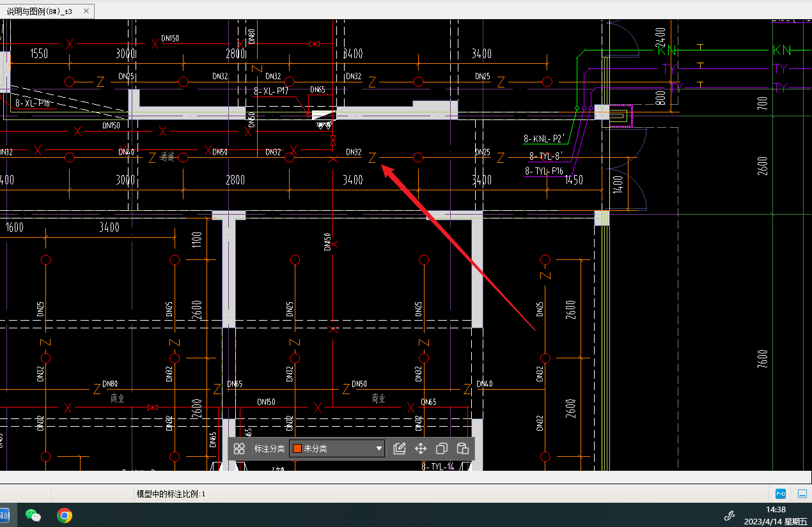Viewport: 812px width, 527px height.
Task: Click the 模型中的标注比例:1 status text
Action: click(x=171, y=494)
